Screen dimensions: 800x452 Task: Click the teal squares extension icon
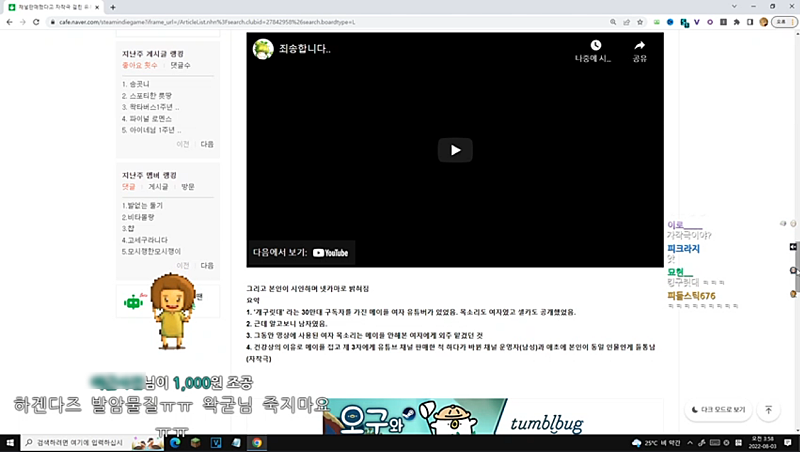pyautogui.click(x=684, y=22)
